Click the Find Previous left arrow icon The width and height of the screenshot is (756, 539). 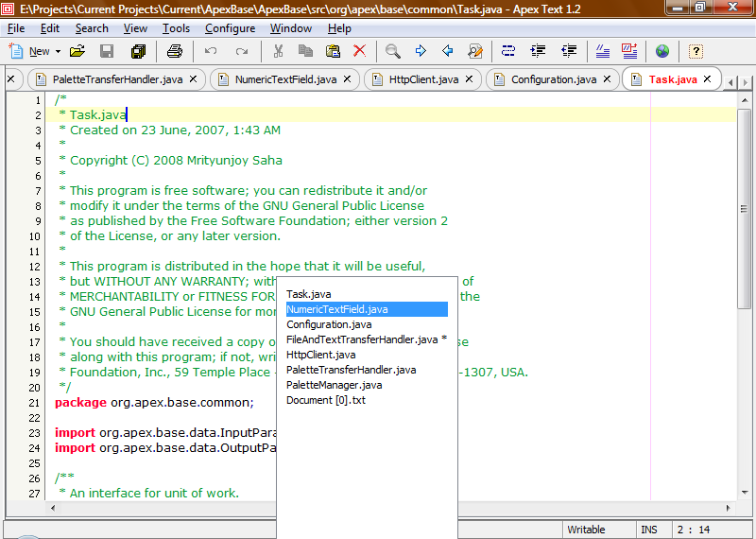447,51
